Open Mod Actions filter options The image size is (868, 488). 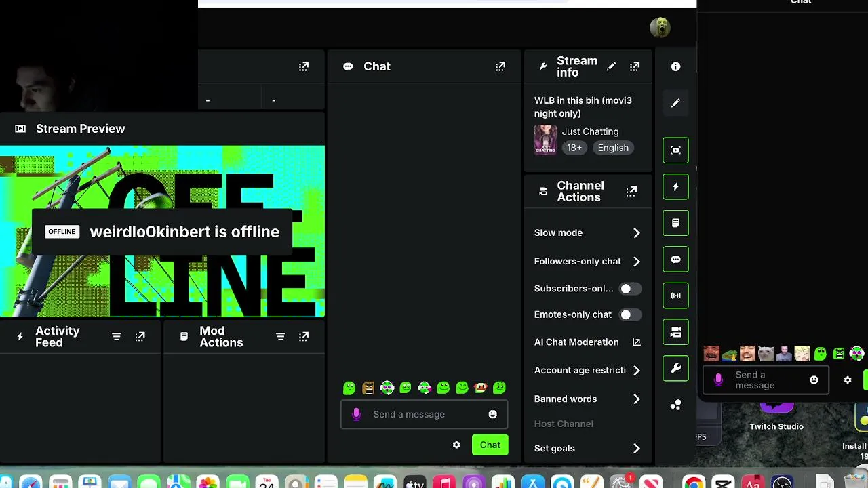click(x=281, y=337)
